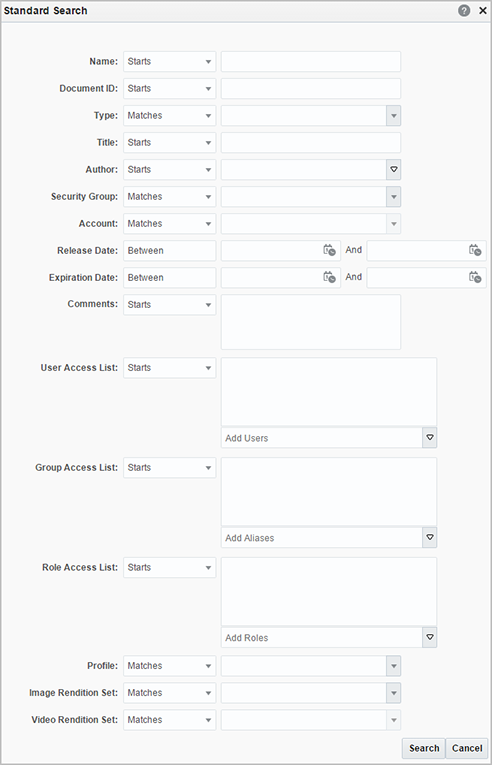This screenshot has height=765, width=492.
Task: Click the Author value field
Action: (304, 169)
